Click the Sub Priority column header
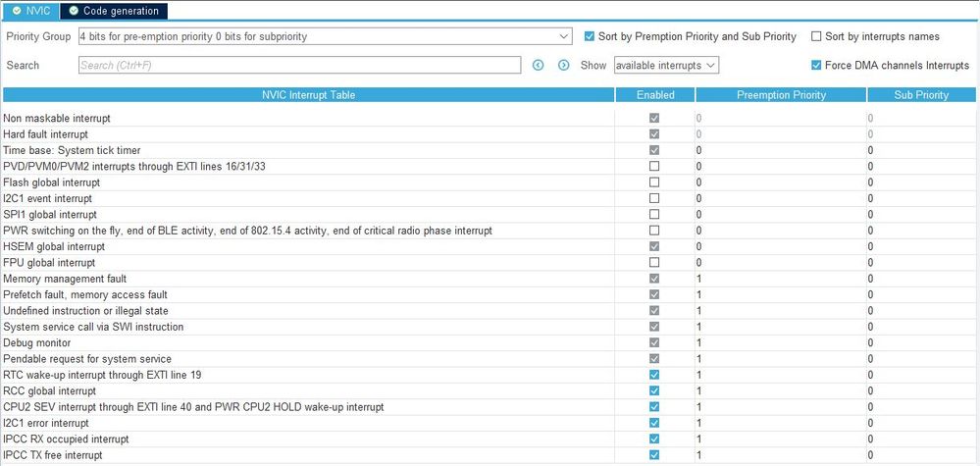980x466 pixels. tap(921, 95)
